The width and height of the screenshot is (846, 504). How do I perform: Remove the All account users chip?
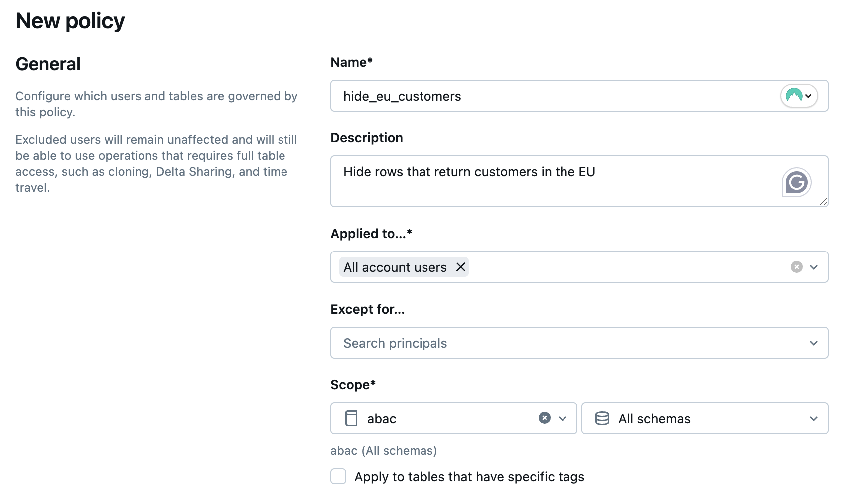(x=461, y=267)
